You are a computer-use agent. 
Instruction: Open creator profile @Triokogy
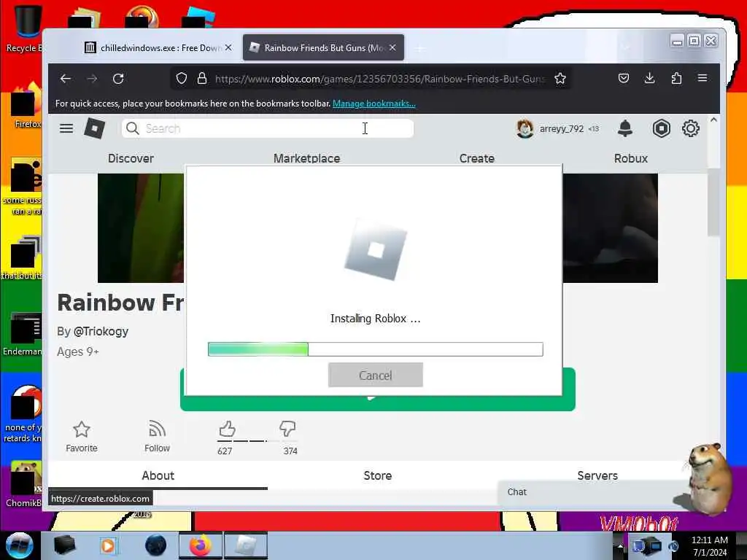pyautogui.click(x=101, y=331)
